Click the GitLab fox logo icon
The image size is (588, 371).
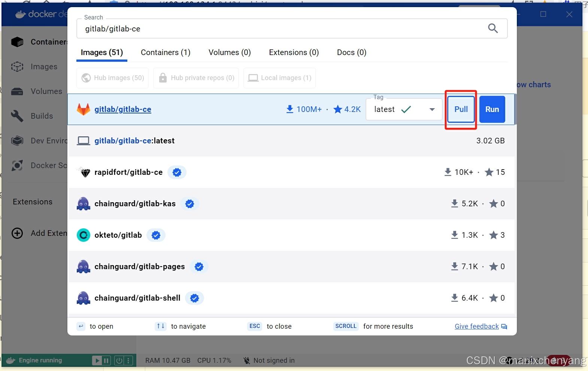tap(84, 109)
